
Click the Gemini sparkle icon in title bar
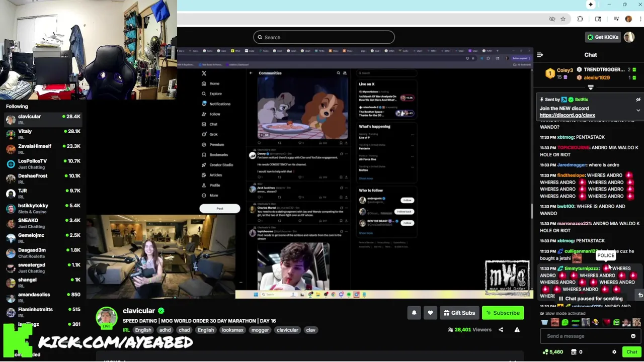(591, 5)
